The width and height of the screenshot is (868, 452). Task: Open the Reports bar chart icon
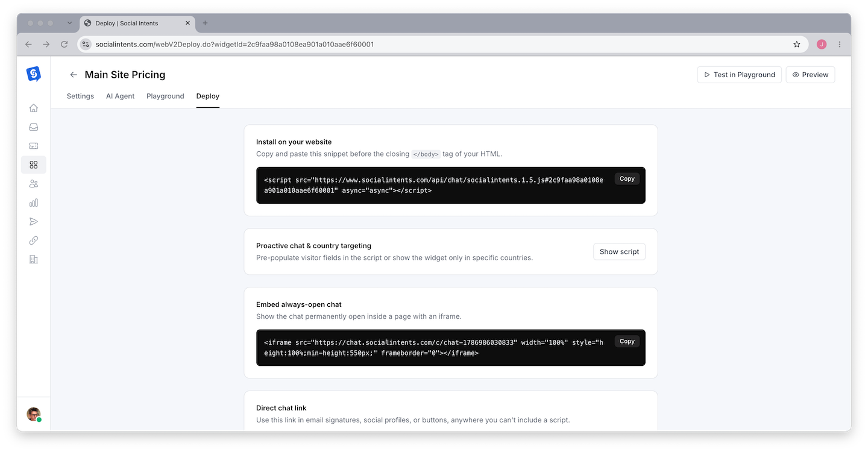coord(34,202)
